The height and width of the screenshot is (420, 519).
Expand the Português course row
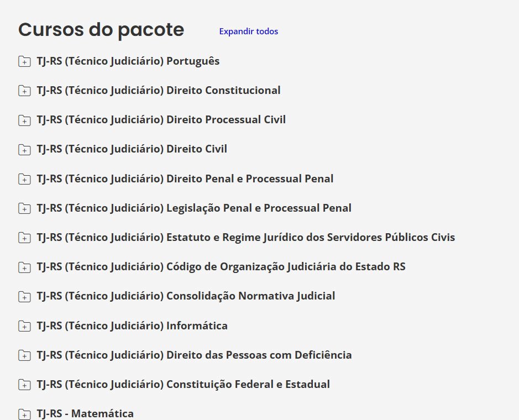point(128,61)
